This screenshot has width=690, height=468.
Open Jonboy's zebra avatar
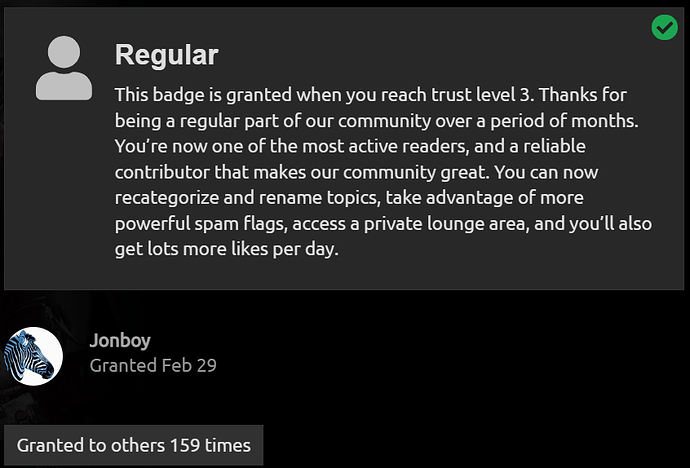33,357
